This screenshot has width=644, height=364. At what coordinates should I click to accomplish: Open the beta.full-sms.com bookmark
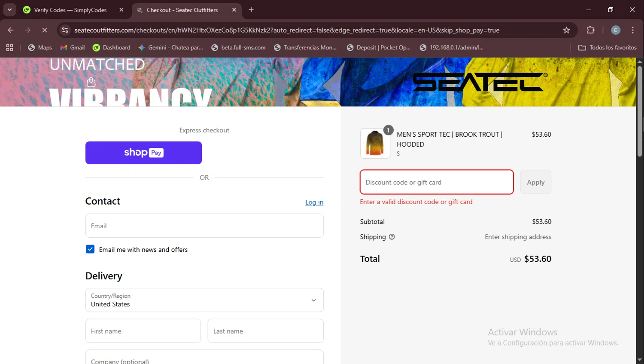tap(238, 48)
